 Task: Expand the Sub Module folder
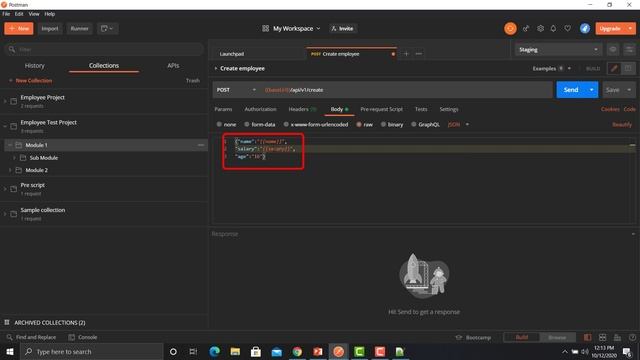[x=14, y=158]
